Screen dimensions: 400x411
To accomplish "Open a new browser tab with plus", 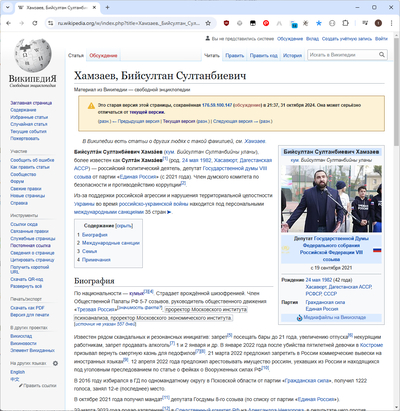I will tap(107, 7).
